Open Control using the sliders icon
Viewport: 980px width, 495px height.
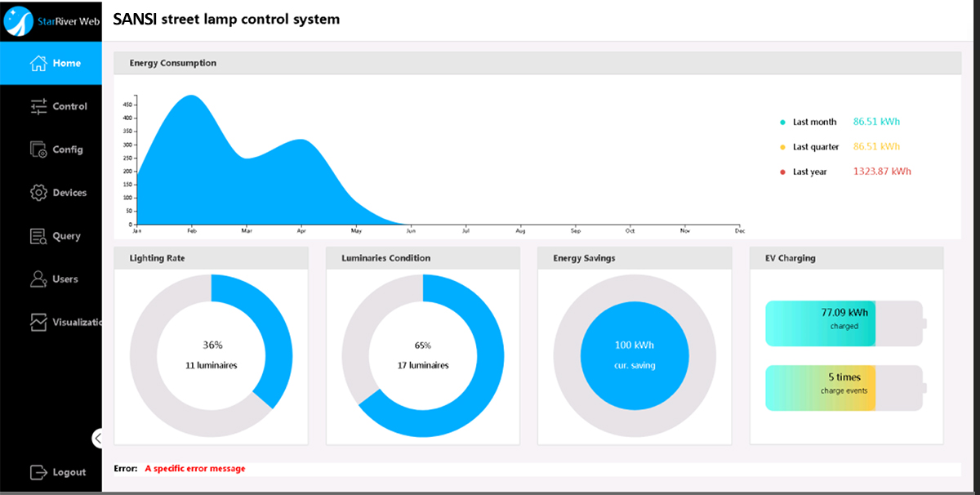coord(38,106)
